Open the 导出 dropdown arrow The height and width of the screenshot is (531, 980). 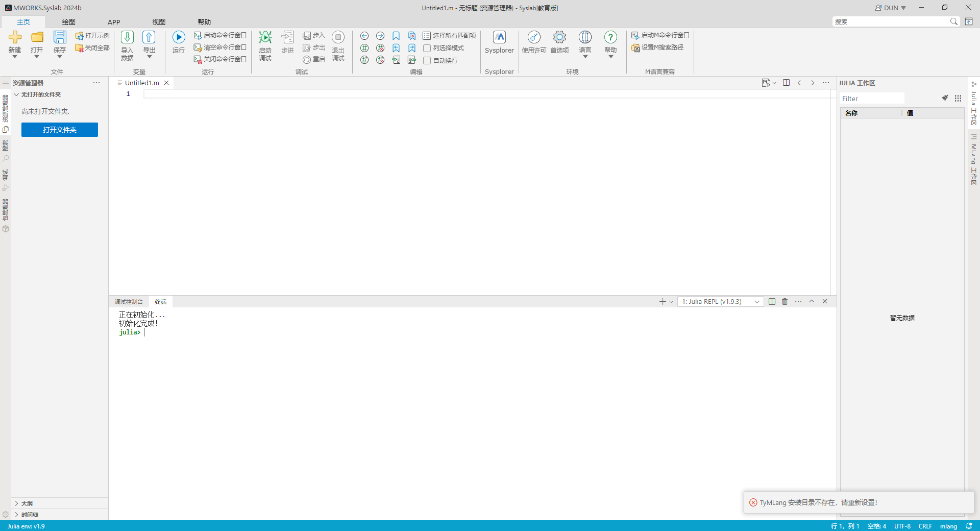149,57
